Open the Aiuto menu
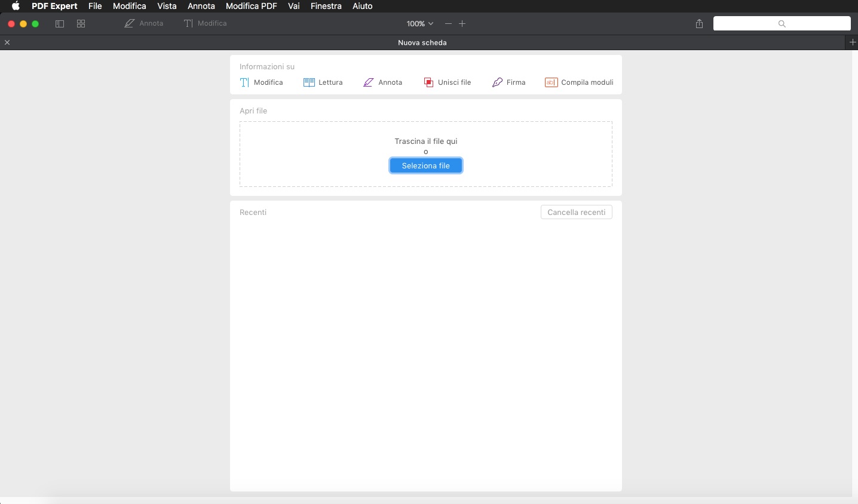858x504 pixels. (363, 6)
